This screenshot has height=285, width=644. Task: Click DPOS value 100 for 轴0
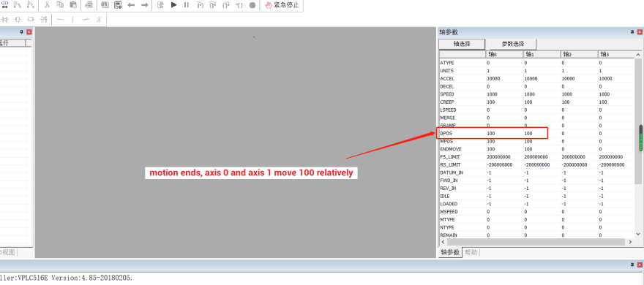[x=491, y=134]
